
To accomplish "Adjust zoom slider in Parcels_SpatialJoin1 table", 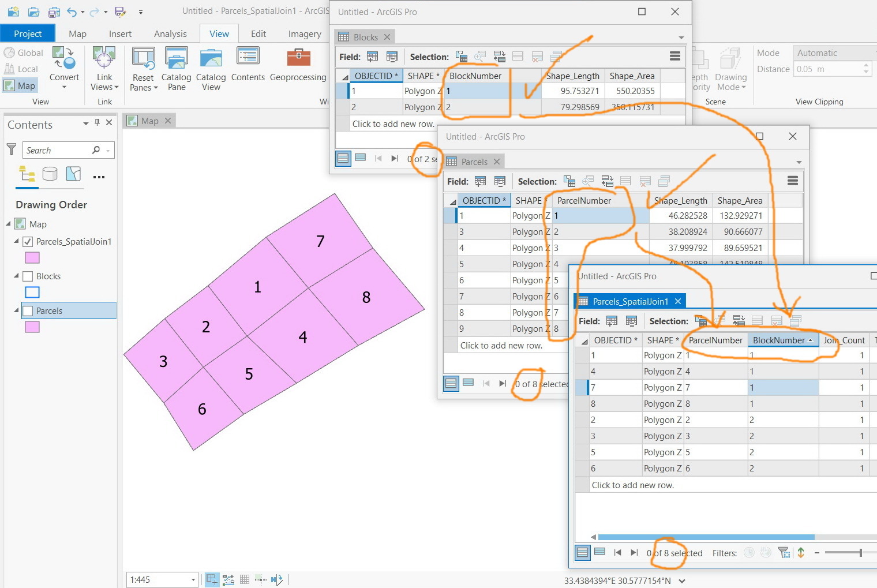I will [x=861, y=553].
